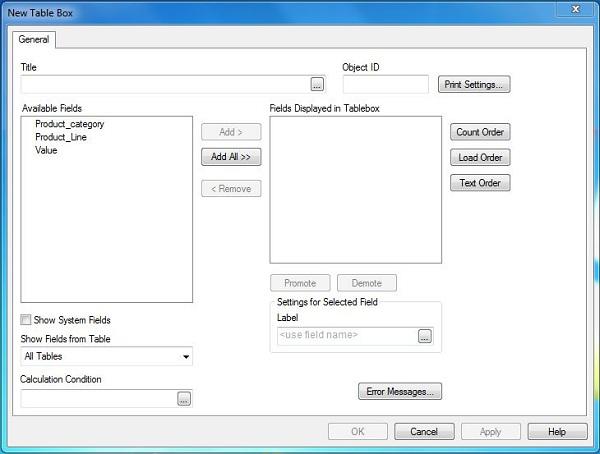Click inside the Fields Displayed in Tablebox list
Viewport: 600px width, 454px height.
click(355, 190)
